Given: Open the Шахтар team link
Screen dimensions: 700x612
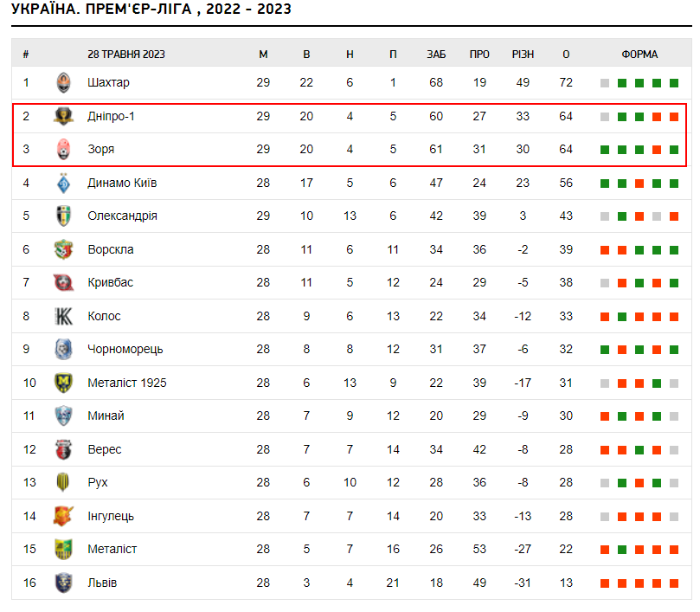Looking at the screenshot, I should click(x=108, y=83).
